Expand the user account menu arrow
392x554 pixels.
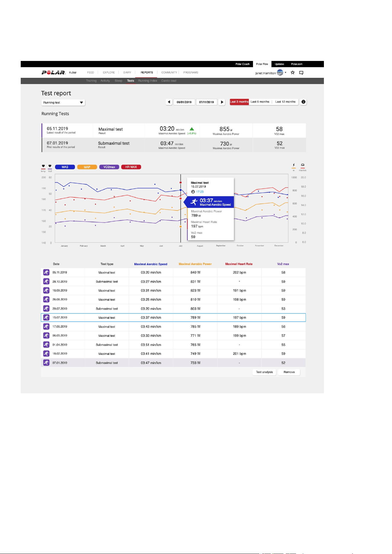tap(285, 73)
